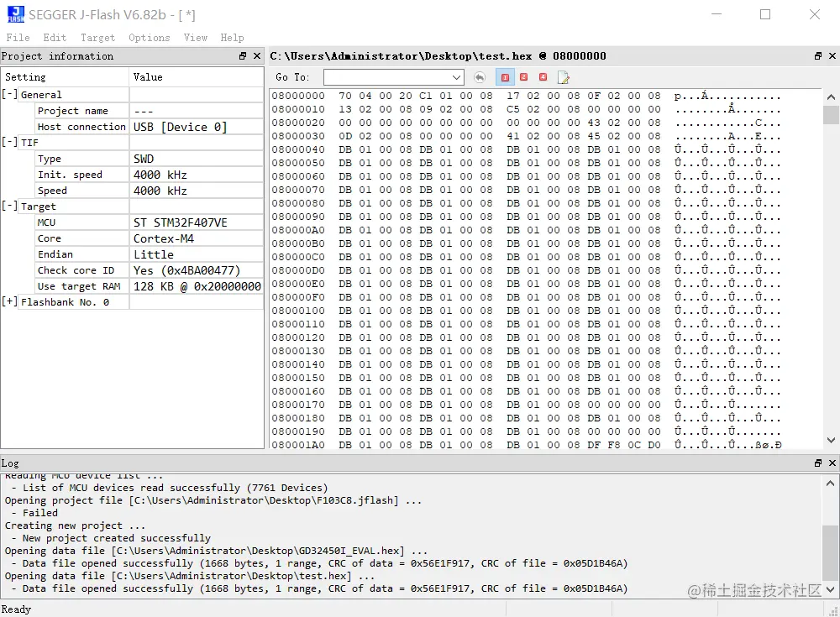Expand the Flashbank No. 0 group
The height and width of the screenshot is (617, 840).
[9, 301]
